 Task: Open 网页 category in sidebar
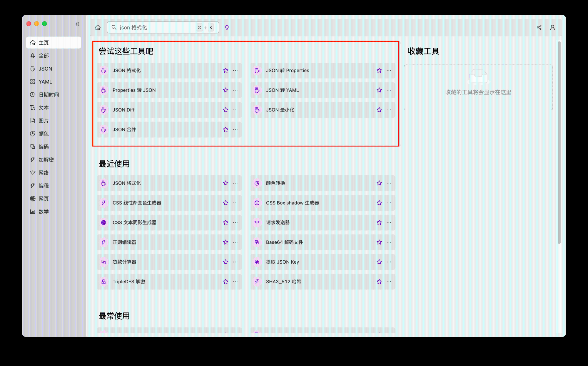tap(54, 199)
